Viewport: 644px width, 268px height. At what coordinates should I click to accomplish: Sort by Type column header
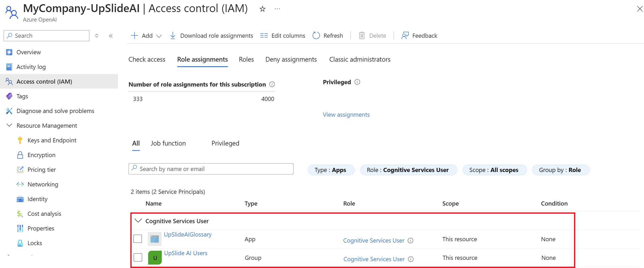(251, 203)
